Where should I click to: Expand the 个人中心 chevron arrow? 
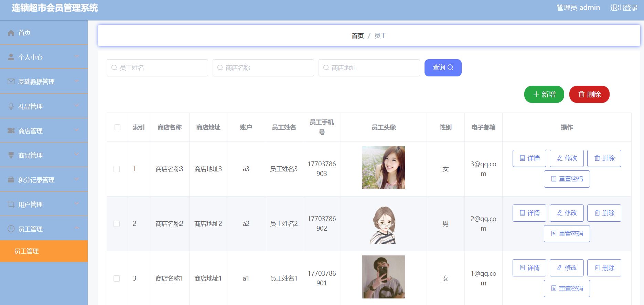coord(77,56)
